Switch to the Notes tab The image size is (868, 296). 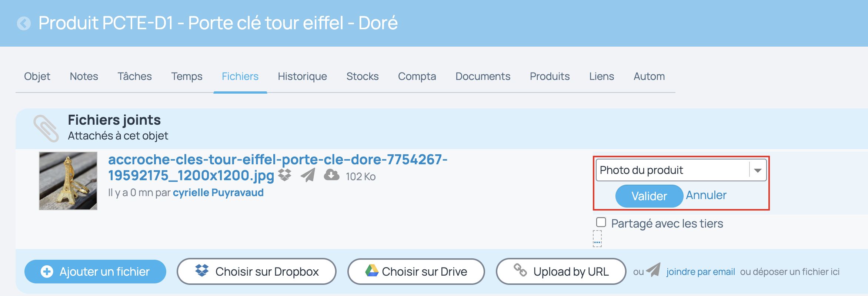[84, 77]
